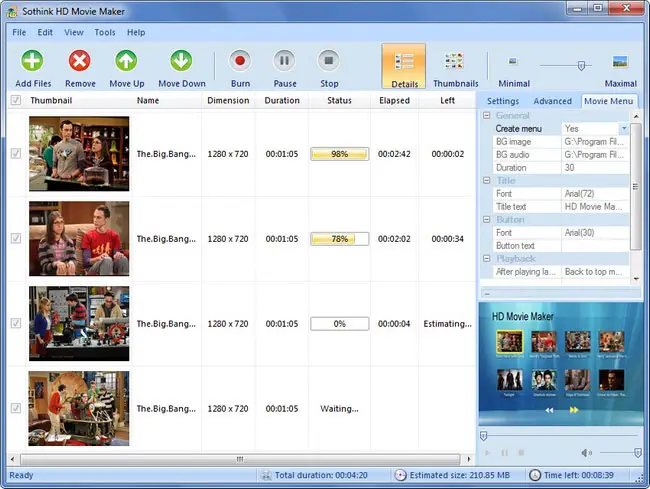
Task: Click the Title text value field
Action: tap(594, 206)
